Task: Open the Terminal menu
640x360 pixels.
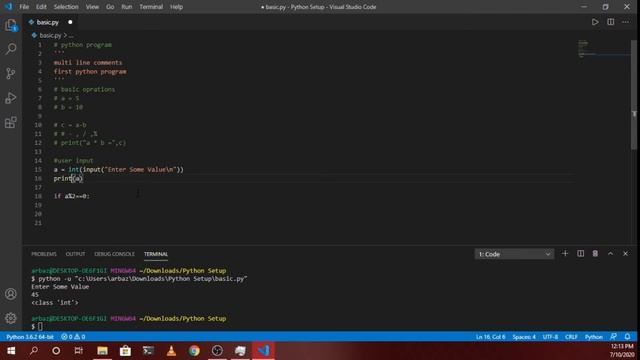Action: (x=151, y=7)
